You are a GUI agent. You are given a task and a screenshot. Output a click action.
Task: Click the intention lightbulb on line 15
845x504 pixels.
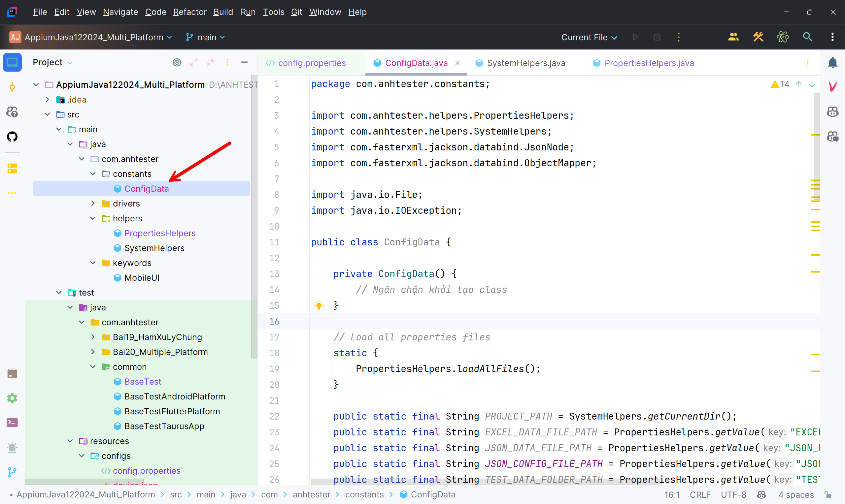point(319,305)
